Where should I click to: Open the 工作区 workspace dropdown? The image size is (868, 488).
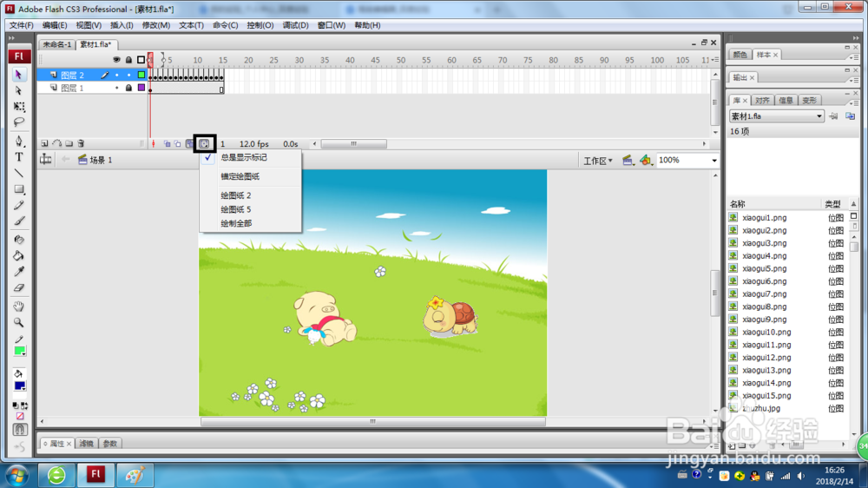tap(598, 161)
